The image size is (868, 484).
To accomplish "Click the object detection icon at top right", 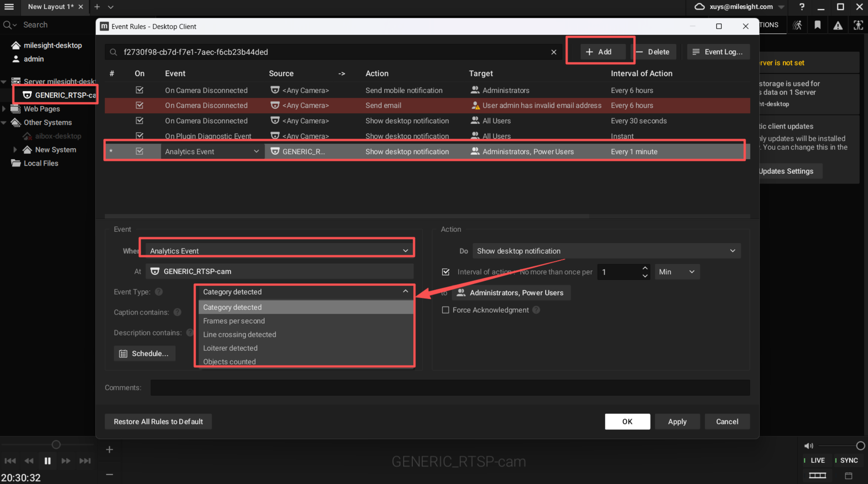I will click(x=858, y=25).
